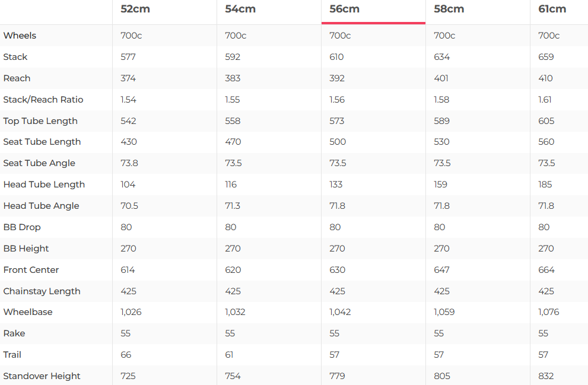The height and width of the screenshot is (385, 588).
Task: Select the Seat Tube Angle row label
Action: 39,163
